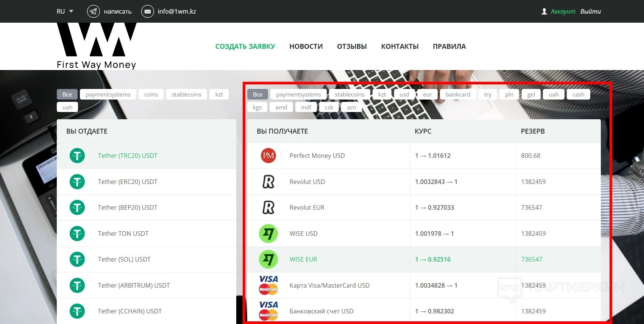Image resolution: width=644 pixels, height=324 pixels.
Task: Filter give currencies by uah
Action: [x=67, y=107]
